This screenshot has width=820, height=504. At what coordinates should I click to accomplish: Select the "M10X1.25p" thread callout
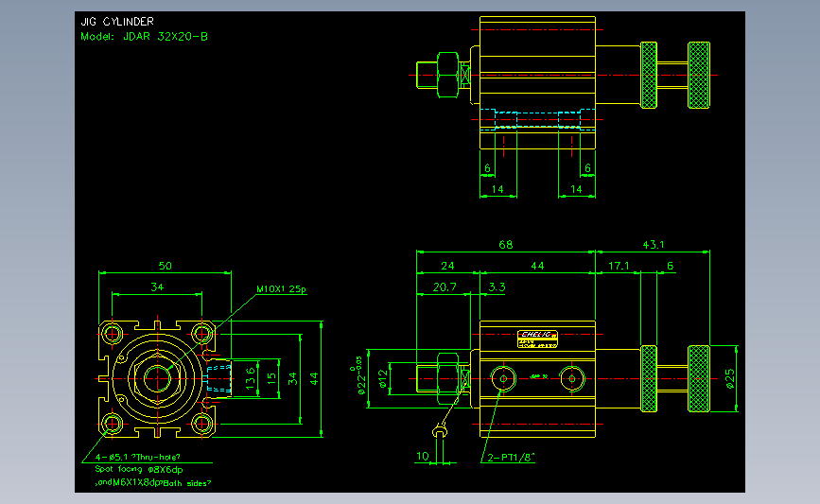click(281, 289)
